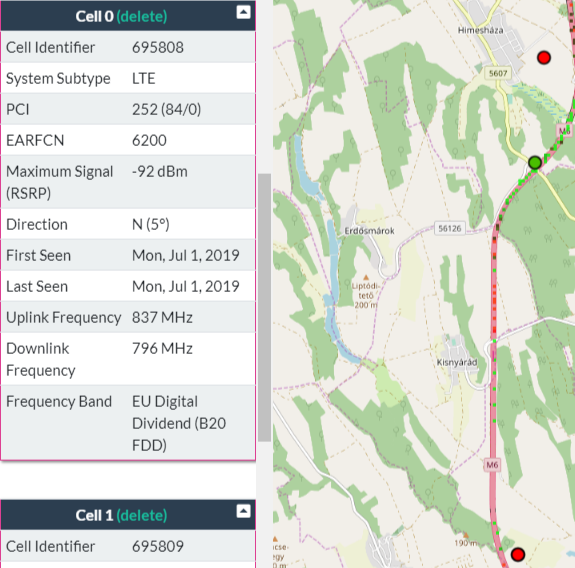Click the First Seen date value
This screenshot has height=568, width=575.
click(186, 255)
